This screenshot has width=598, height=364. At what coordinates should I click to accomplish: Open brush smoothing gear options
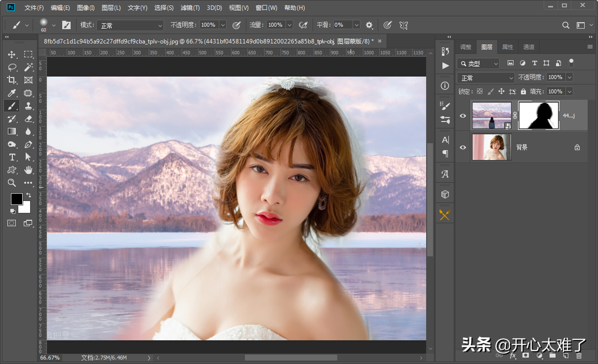pos(369,25)
